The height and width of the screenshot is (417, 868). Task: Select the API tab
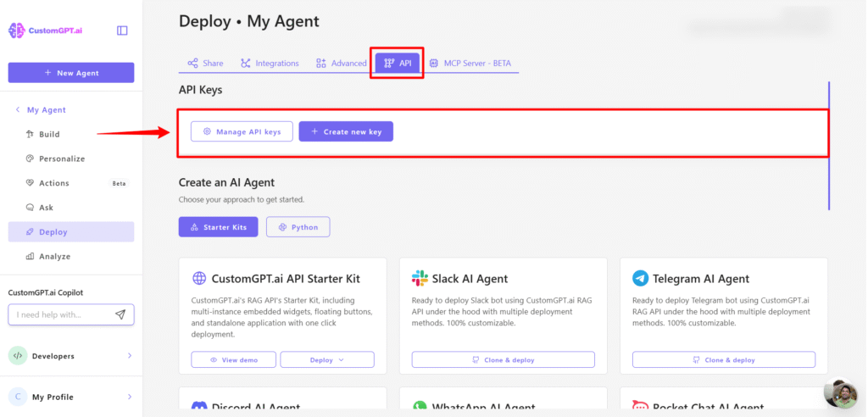coord(398,63)
